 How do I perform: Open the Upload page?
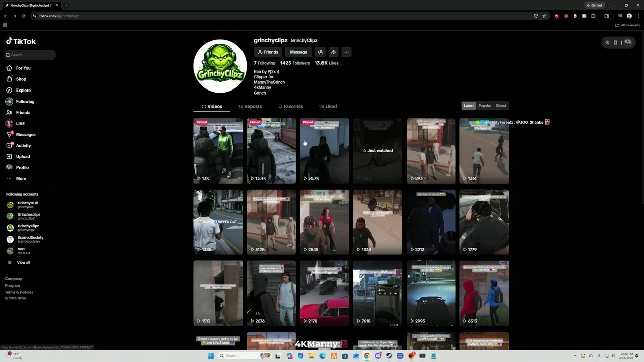(19, 157)
